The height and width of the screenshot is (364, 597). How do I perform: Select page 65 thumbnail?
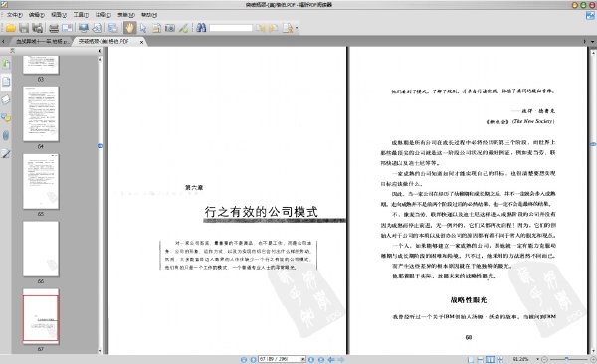pyautogui.click(x=41, y=181)
